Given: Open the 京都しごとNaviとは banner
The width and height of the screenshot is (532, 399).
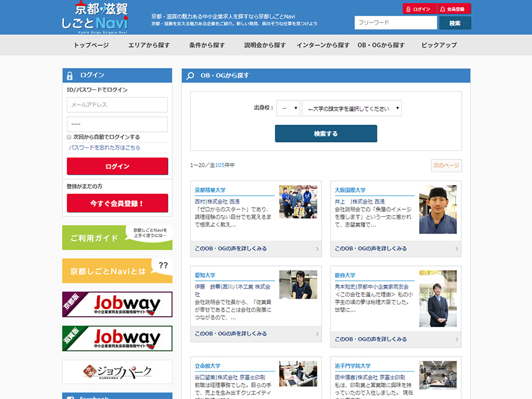Looking at the screenshot, I should (117, 271).
